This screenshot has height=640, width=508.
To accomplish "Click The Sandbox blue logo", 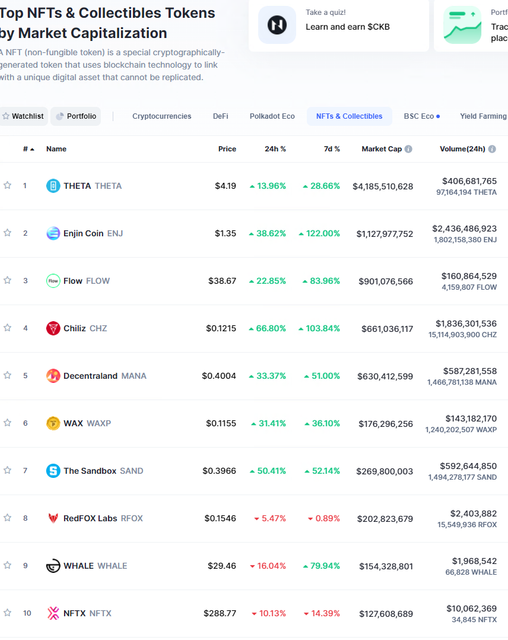I will point(53,471).
